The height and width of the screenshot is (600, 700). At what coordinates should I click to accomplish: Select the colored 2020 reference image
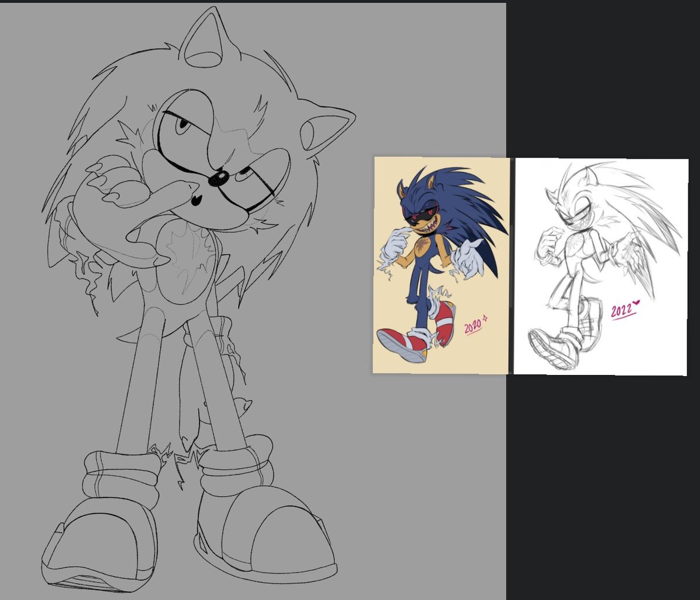441,265
